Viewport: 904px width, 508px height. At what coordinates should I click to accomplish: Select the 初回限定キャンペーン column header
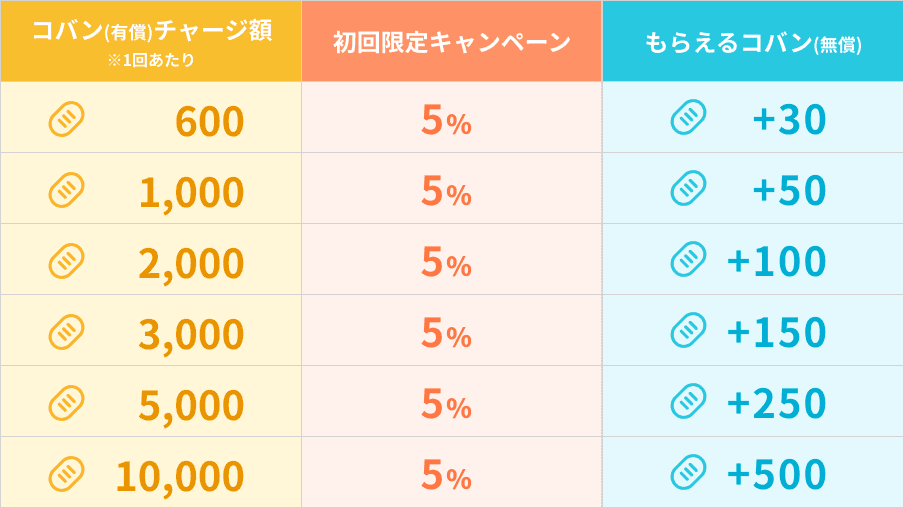451,42
